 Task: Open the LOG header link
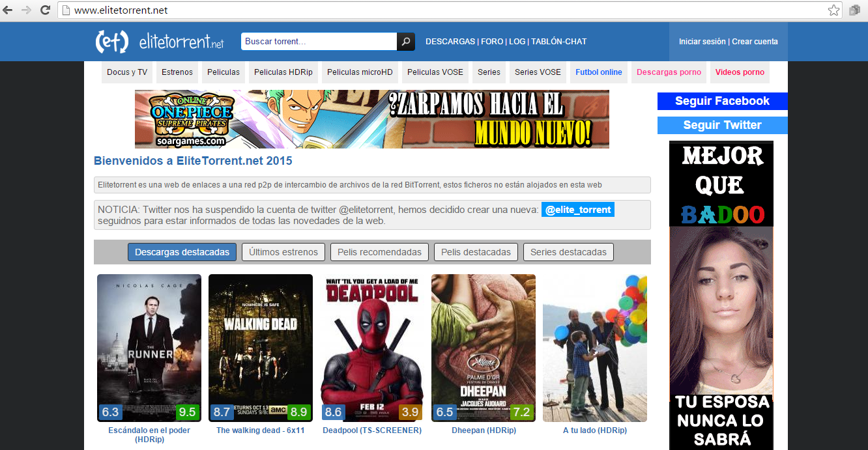pos(517,42)
